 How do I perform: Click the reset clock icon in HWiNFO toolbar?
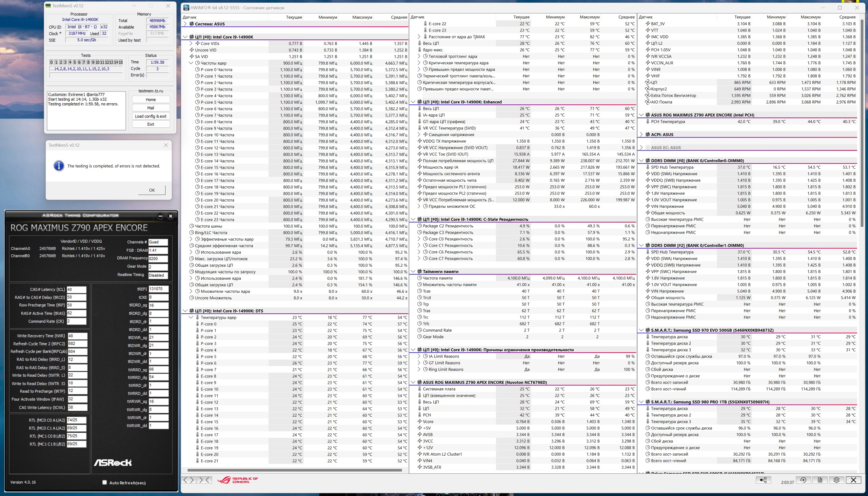tap(803, 480)
